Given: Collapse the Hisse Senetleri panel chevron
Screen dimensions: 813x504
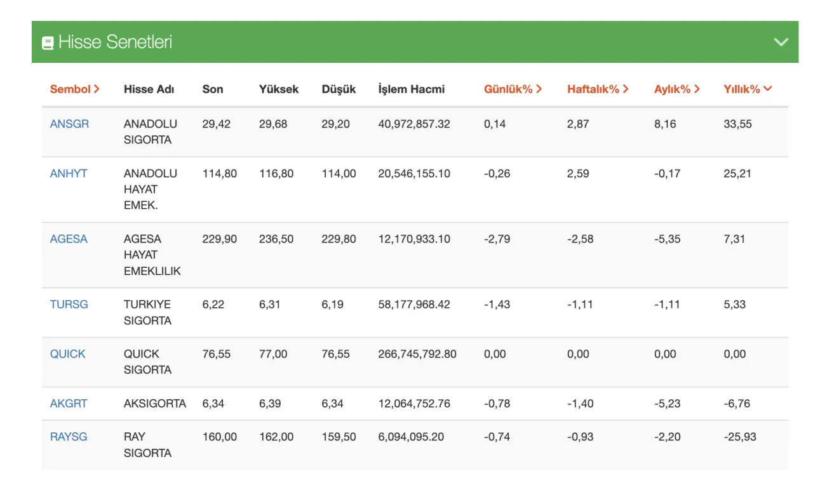Looking at the screenshot, I should click(781, 43).
